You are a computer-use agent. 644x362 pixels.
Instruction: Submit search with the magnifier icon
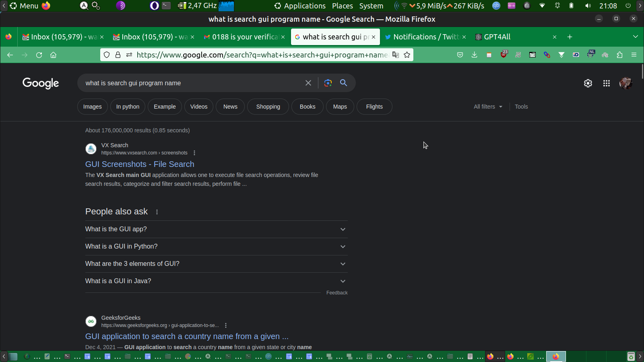tap(343, 82)
